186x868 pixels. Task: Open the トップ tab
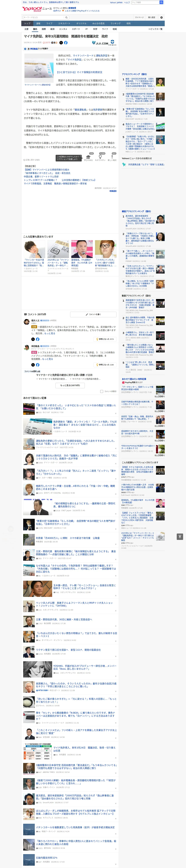point(27,23)
